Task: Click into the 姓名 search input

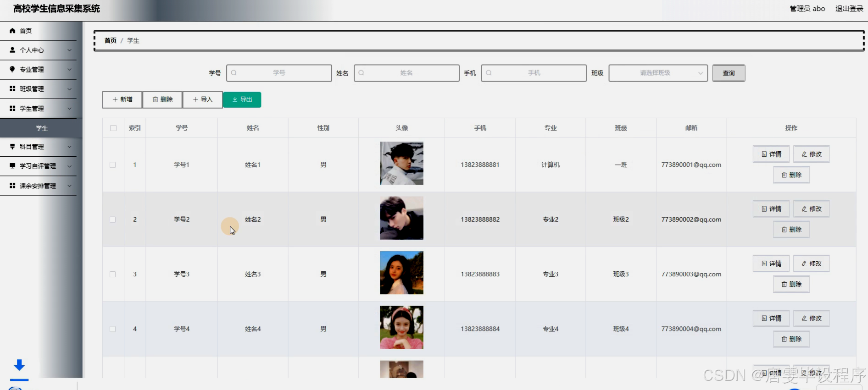Action: pos(406,73)
